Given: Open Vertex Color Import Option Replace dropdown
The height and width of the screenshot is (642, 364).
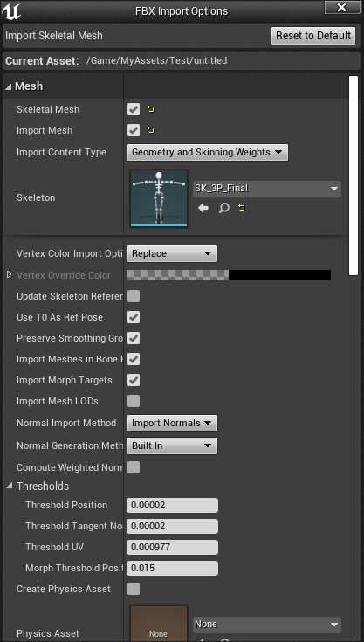Looking at the screenshot, I should 172,253.
